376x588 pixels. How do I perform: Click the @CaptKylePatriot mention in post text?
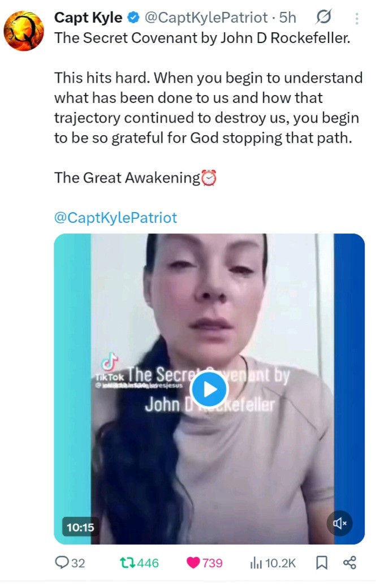[x=115, y=218]
